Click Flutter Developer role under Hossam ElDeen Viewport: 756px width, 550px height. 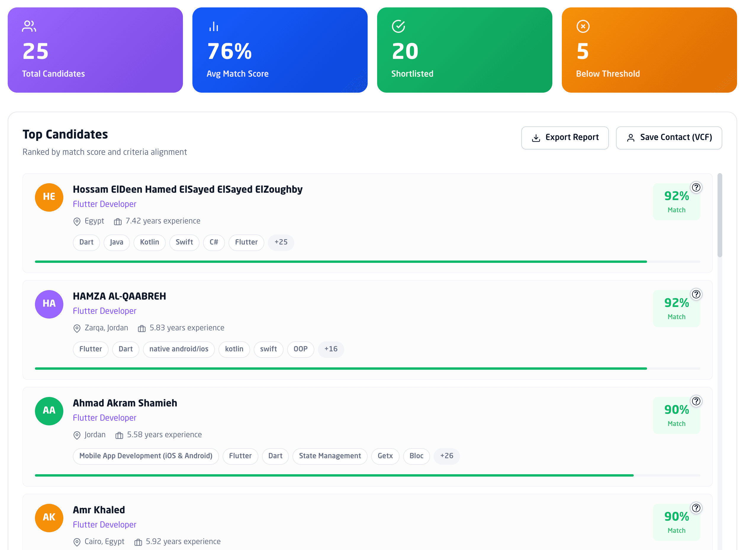105,204
